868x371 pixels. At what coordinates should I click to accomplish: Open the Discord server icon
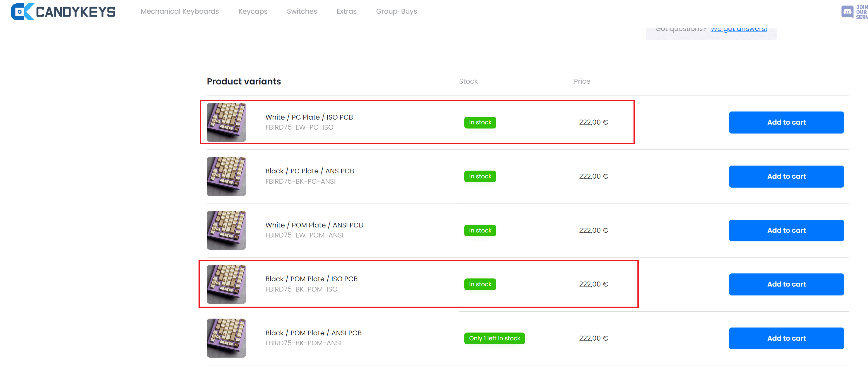click(x=854, y=12)
